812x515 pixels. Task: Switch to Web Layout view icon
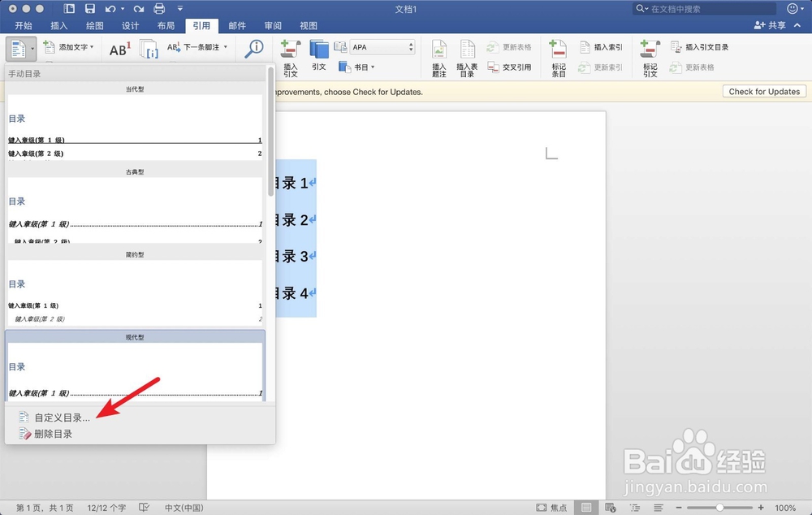coord(611,508)
